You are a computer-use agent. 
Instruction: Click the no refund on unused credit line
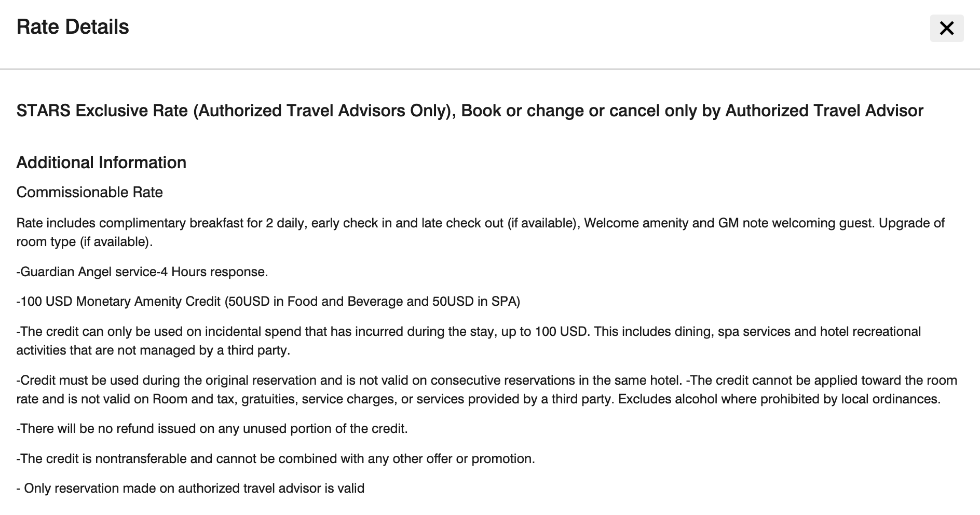(212, 429)
